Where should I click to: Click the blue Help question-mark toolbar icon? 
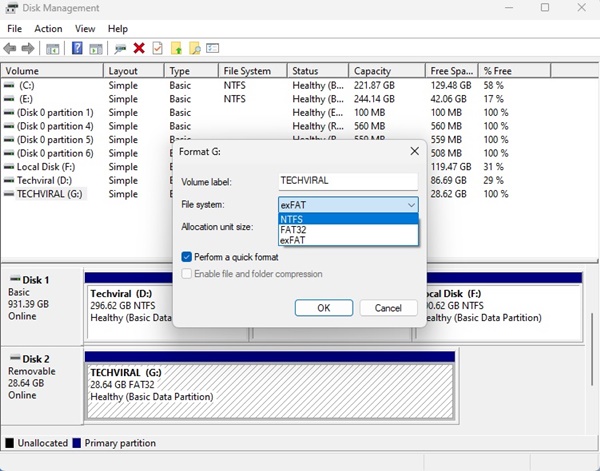[77, 48]
